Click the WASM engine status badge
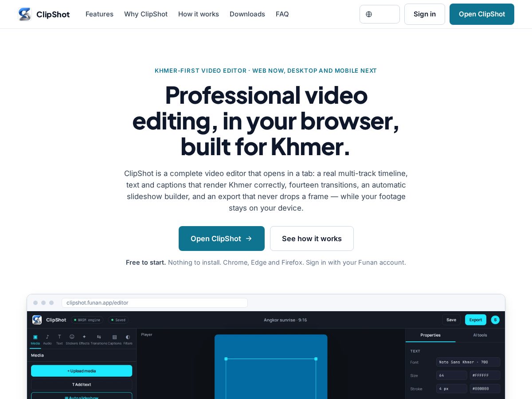Image resolution: width=532 pixels, height=399 pixels. (x=87, y=320)
